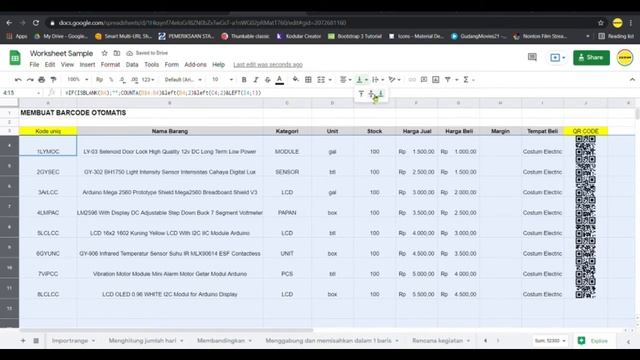Open the Insert menu
The width and height of the screenshot is (640, 360).
coord(87,64)
